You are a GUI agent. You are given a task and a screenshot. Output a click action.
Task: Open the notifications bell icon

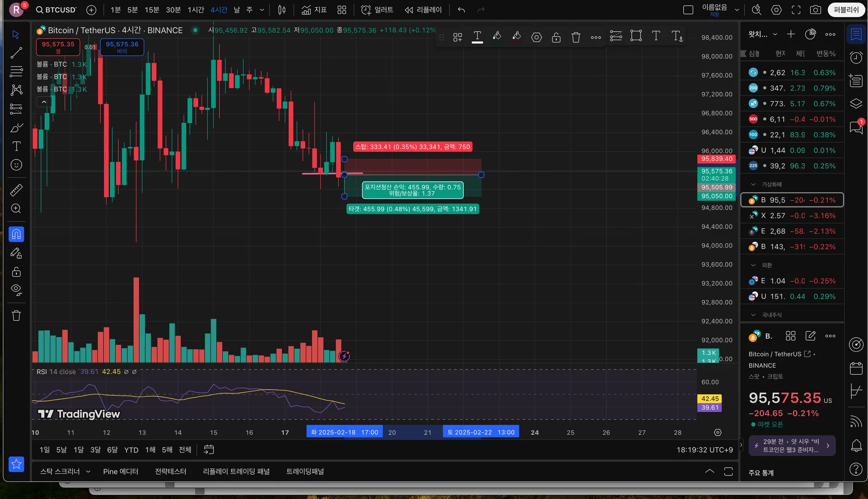coord(856,445)
